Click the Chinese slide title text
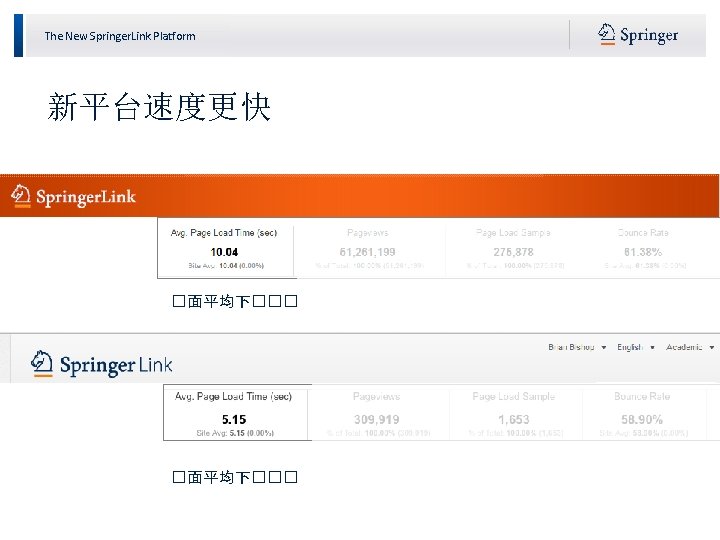The width and height of the screenshot is (720, 540). [159, 107]
